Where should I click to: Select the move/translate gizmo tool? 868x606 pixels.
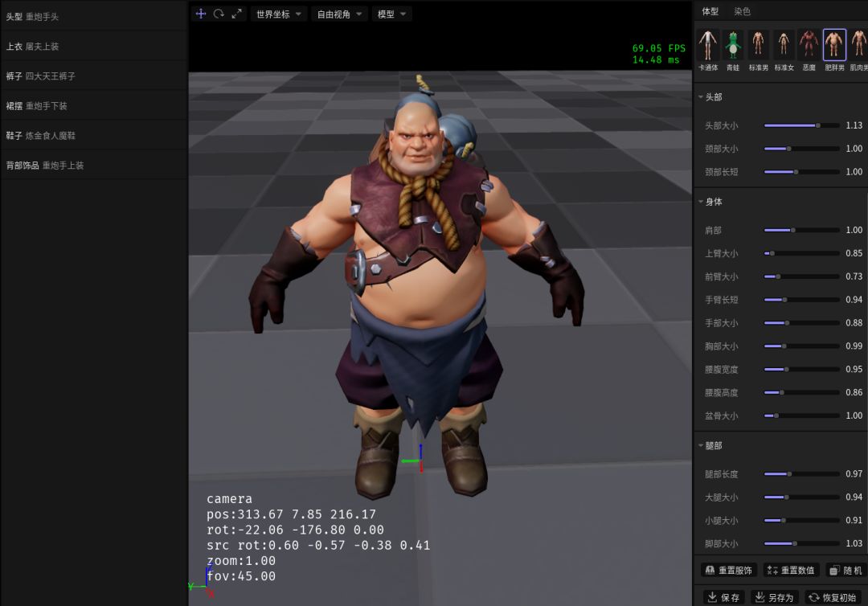click(201, 14)
